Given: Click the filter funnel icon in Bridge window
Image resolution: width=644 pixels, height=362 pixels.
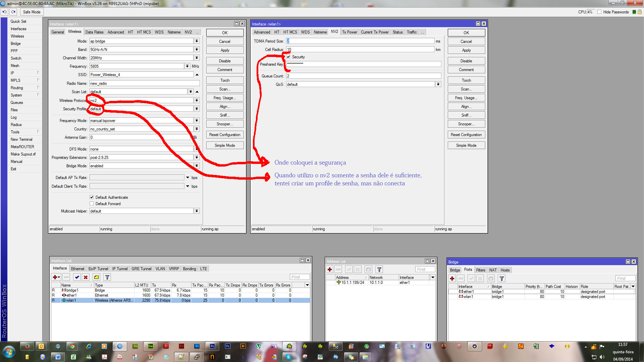Looking at the screenshot, I should tap(501, 279).
